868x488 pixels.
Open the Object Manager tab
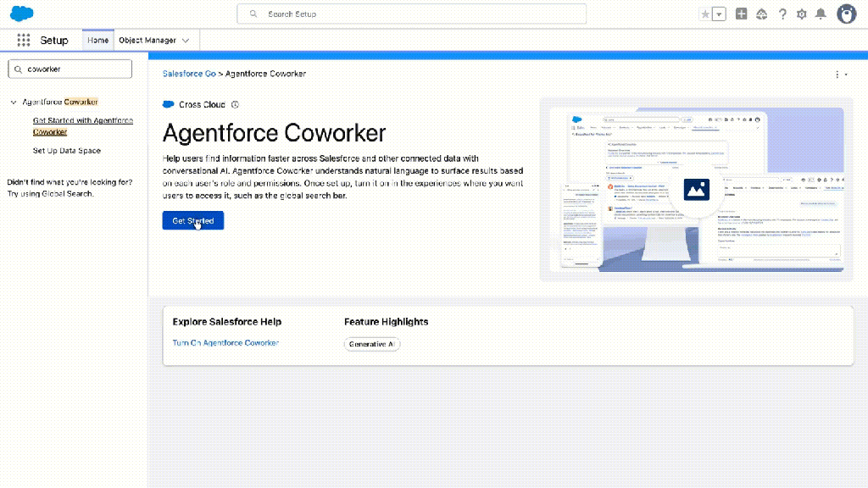(x=147, y=41)
